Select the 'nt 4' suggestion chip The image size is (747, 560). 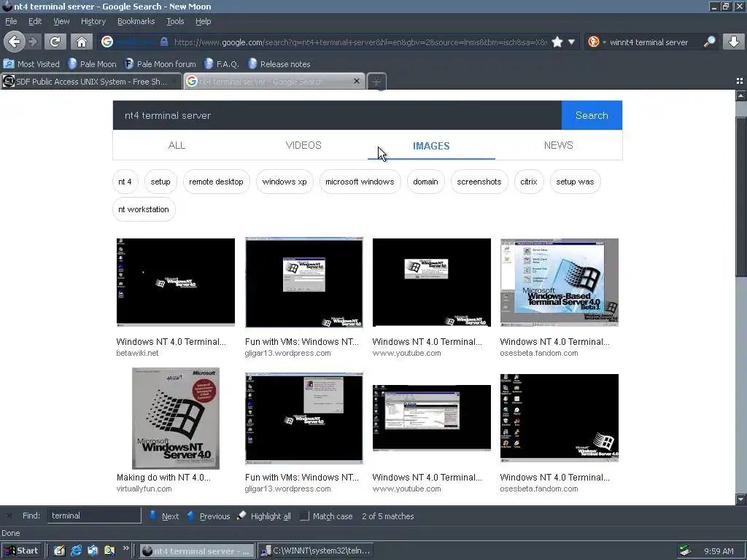[x=125, y=182]
